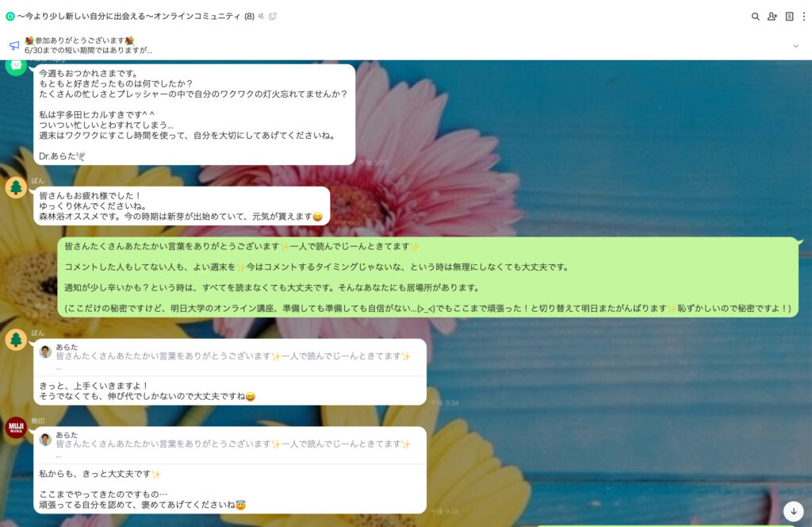This screenshot has width=812, height=527.
Task: Open chat search with the magnifier icon
Action: pyautogui.click(x=755, y=17)
